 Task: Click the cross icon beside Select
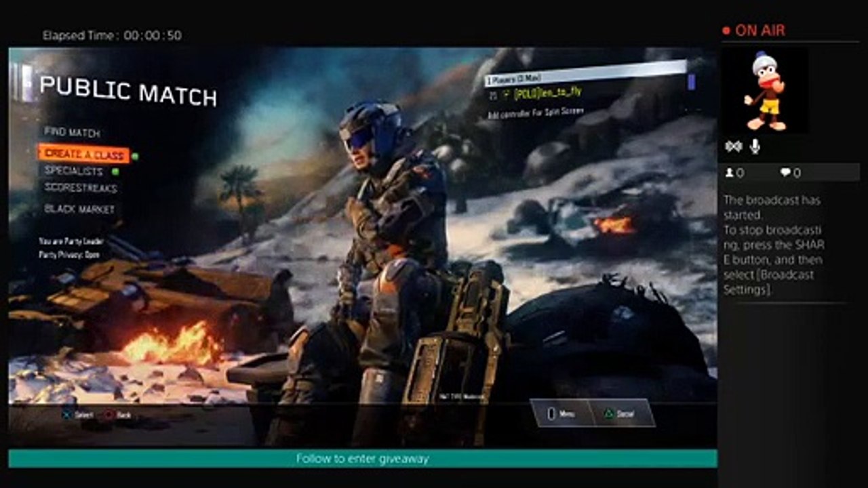(x=67, y=414)
